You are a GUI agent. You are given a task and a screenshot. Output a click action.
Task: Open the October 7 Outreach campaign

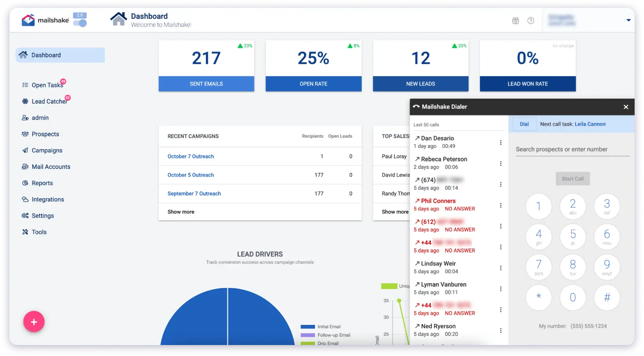(191, 156)
